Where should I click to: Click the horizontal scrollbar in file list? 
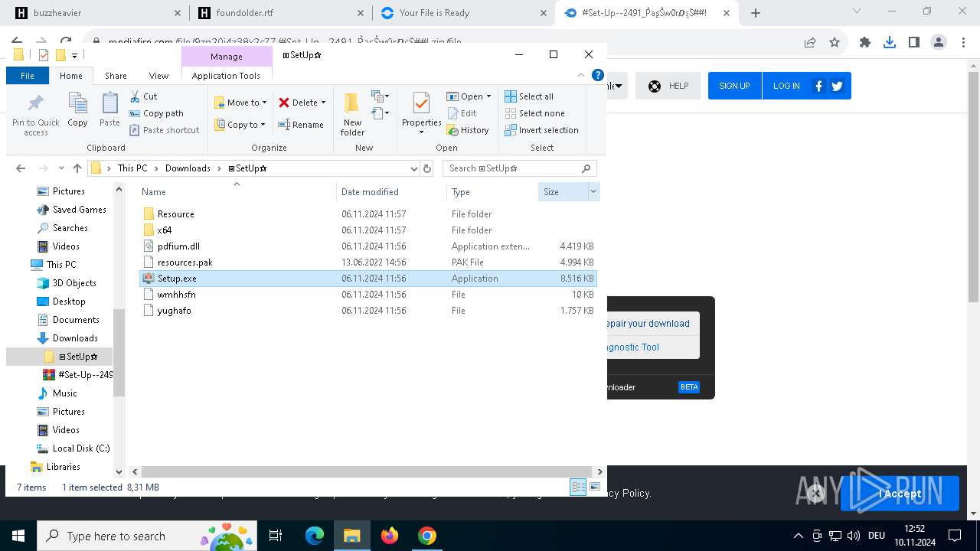pos(367,472)
